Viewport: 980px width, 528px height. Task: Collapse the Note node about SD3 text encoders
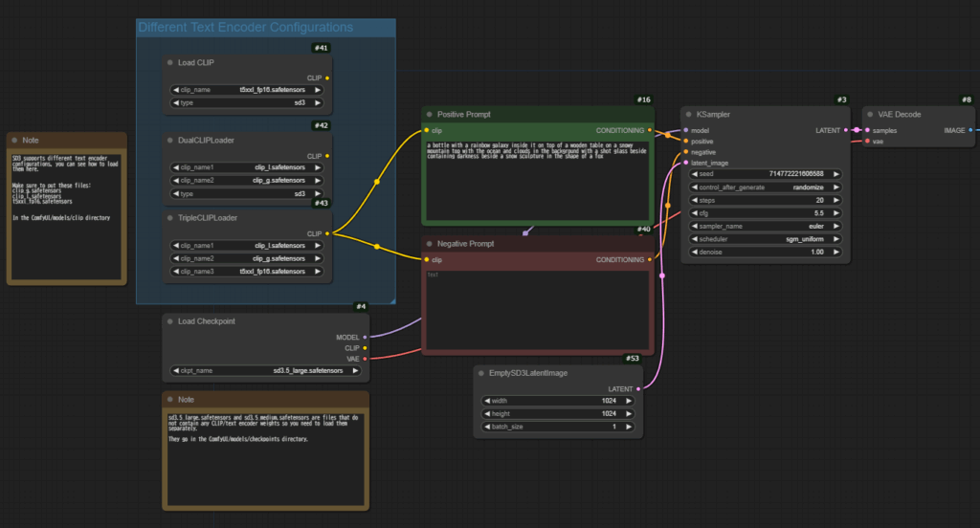pyautogui.click(x=14, y=141)
